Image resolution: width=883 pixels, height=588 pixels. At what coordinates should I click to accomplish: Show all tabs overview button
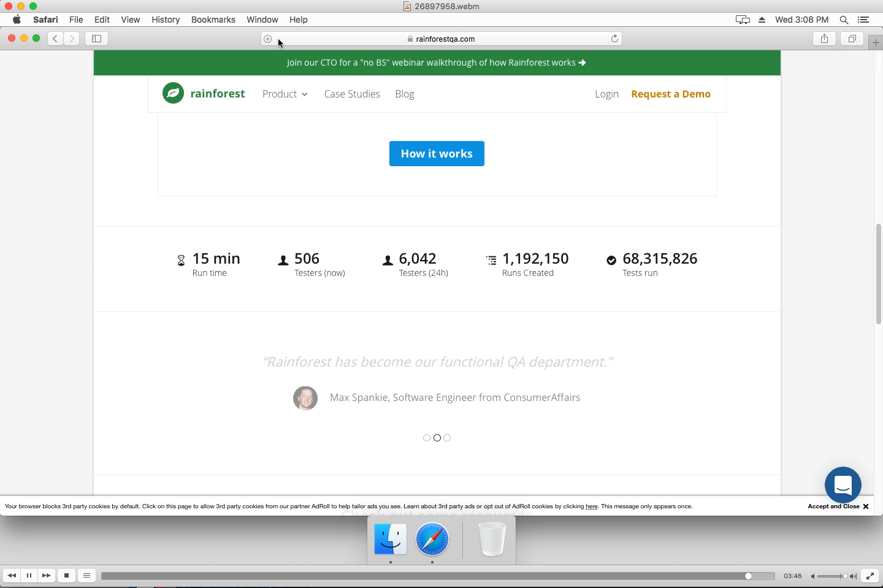click(x=852, y=39)
